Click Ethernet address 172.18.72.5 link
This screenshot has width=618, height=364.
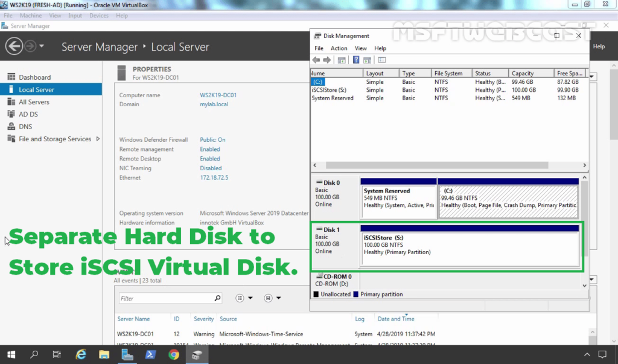coord(214,177)
